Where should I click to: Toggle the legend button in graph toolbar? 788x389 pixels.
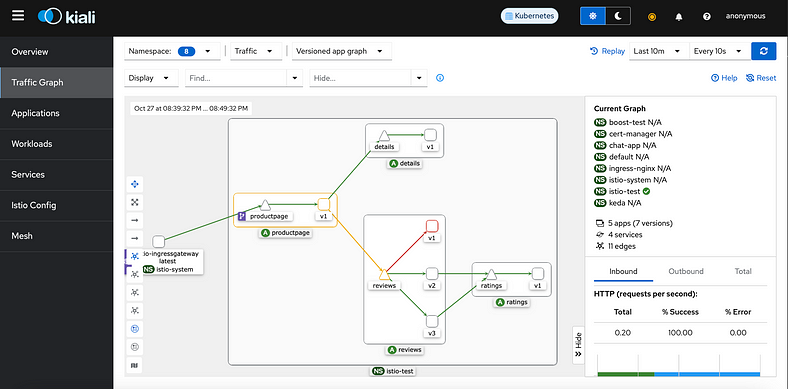pos(134,365)
